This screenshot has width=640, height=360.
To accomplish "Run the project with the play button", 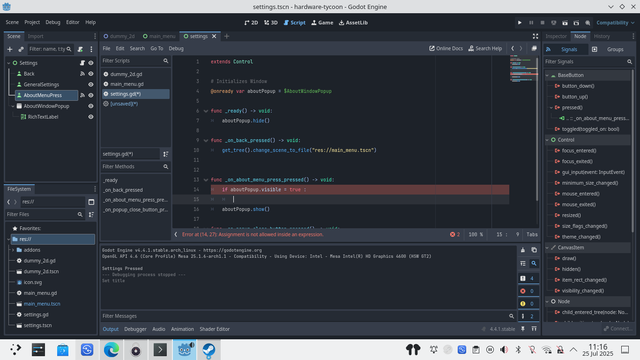I will tap(520, 23).
